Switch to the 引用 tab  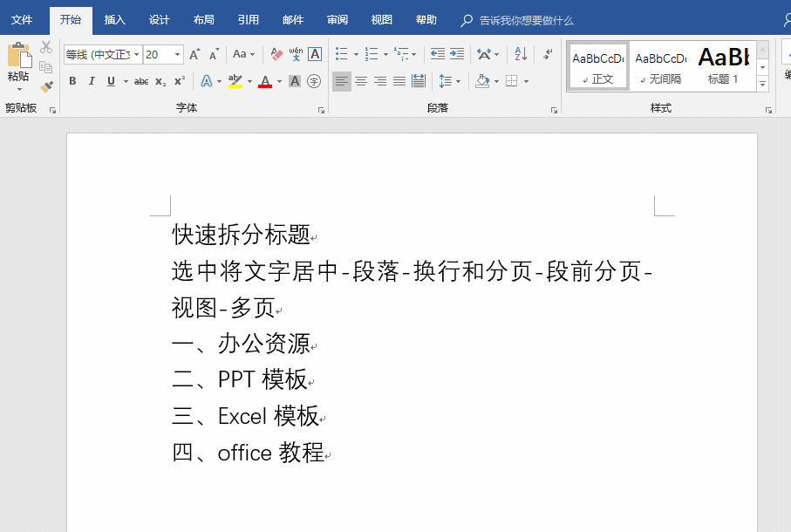click(249, 20)
